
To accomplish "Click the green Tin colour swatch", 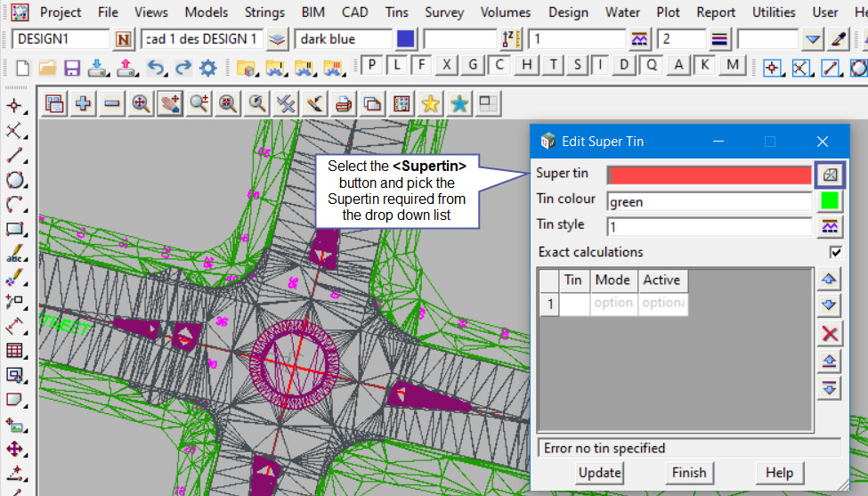I will pyautogui.click(x=829, y=201).
